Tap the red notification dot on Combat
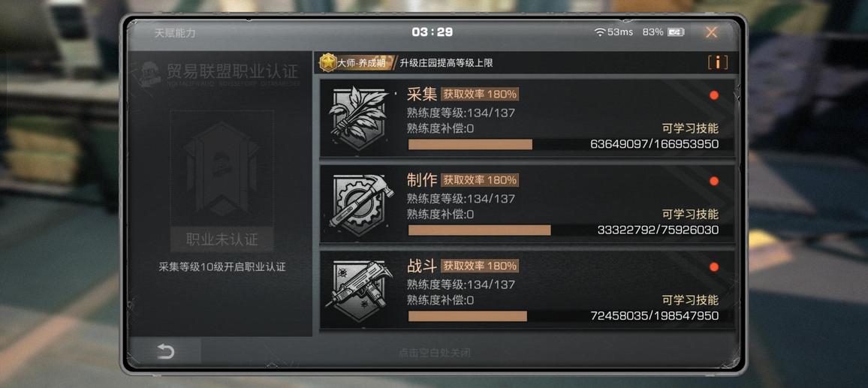Image resolution: width=868 pixels, height=388 pixels. click(x=713, y=266)
